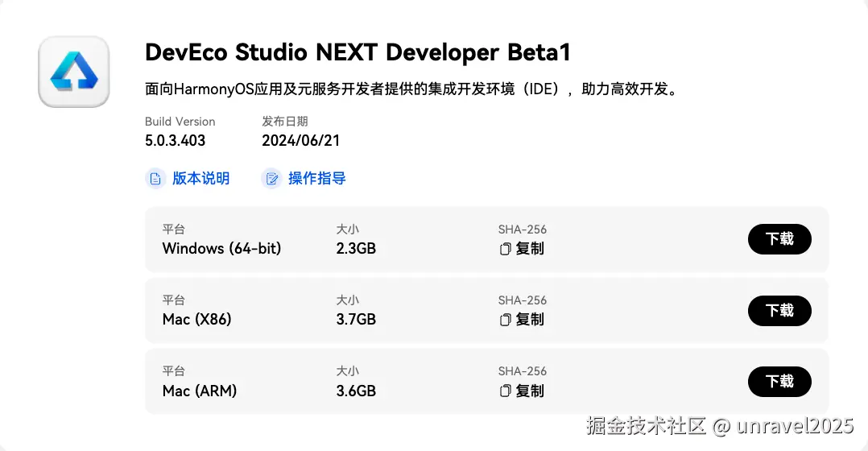Viewport: 868px width, 451px height.
Task: Download the Mac (X86) package
Action: pyautogui.click(x=779, y=310)
